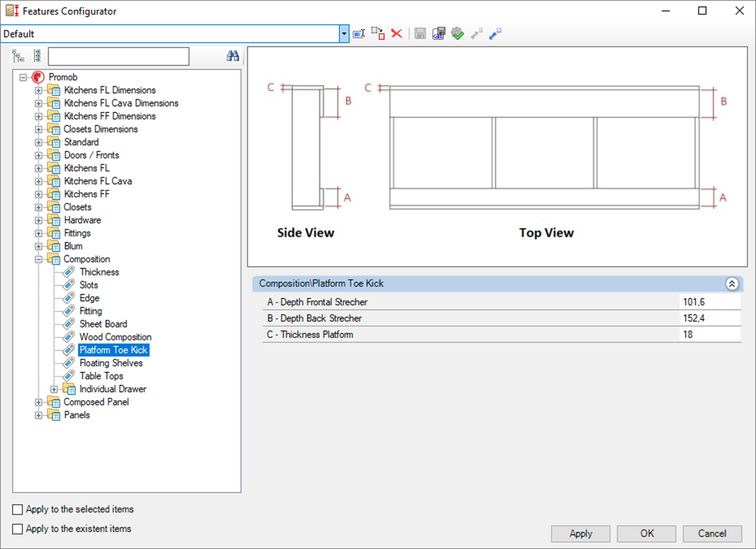Click the gear with green checkmark icon
Viewport: 756px width, 549px height.
[458, 34]
